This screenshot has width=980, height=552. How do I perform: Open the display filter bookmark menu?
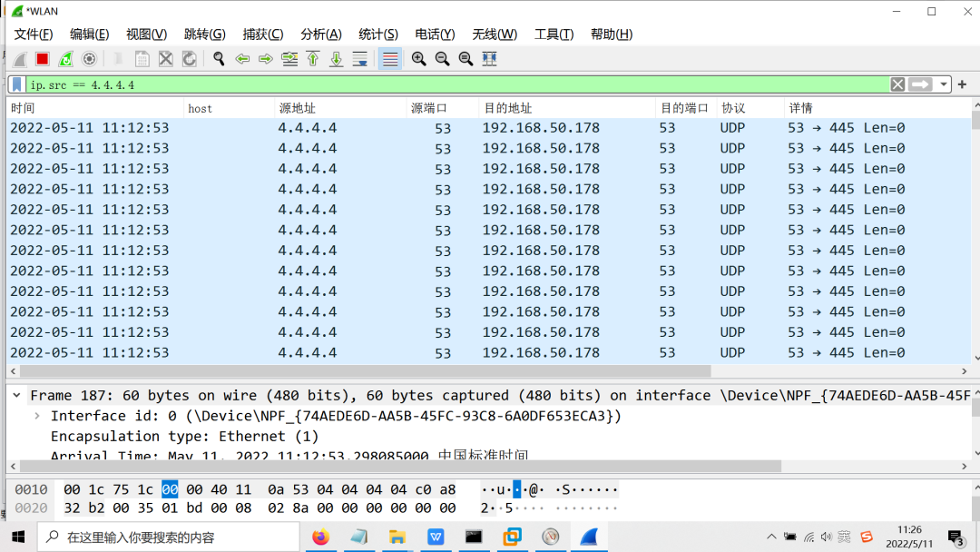tap(17, 84)
